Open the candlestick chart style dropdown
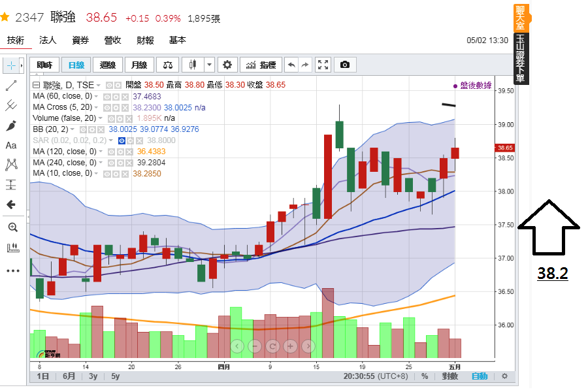This screenshot has width=588, height=392. tap(209, 65)
